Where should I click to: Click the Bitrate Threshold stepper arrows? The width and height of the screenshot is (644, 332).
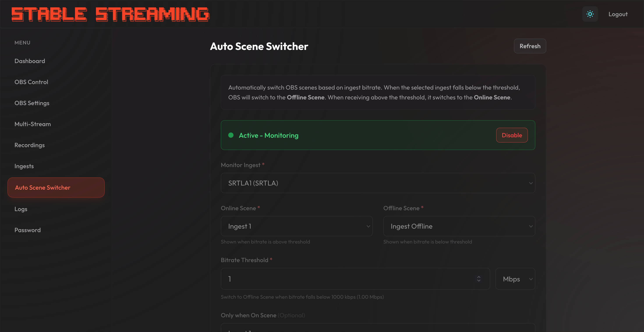(478, 279)
